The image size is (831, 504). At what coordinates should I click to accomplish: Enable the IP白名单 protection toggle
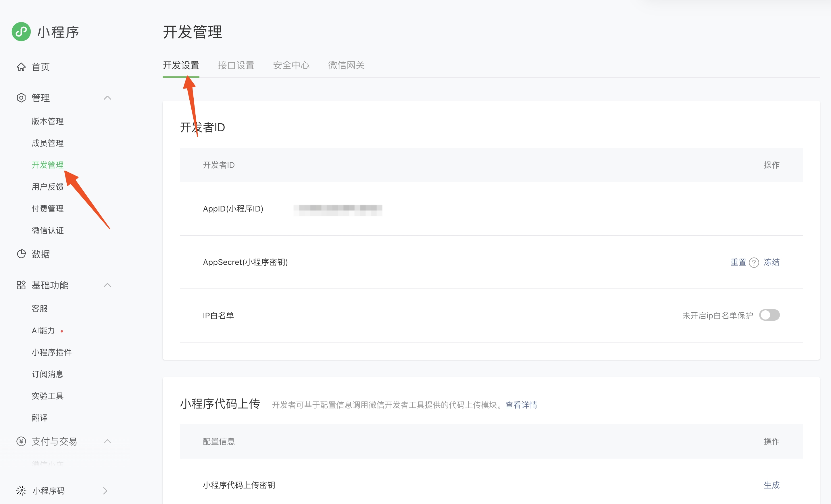click(769, 315)
